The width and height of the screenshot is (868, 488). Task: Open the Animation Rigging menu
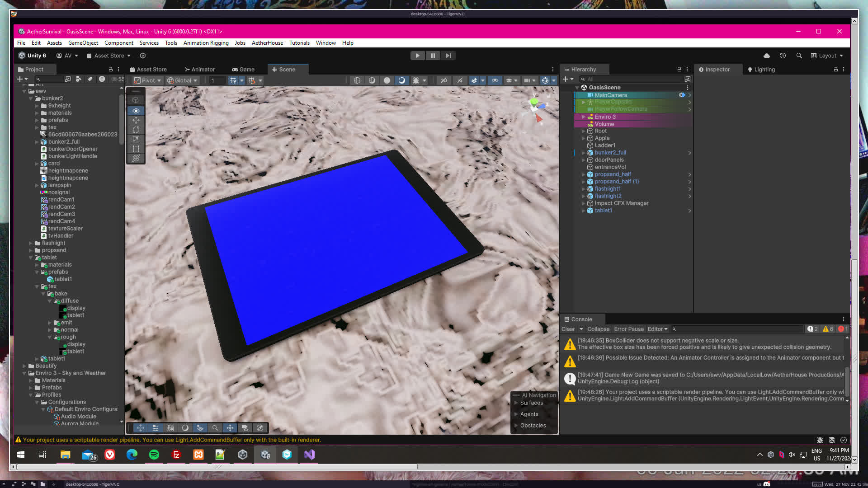[x=206, y=43]
